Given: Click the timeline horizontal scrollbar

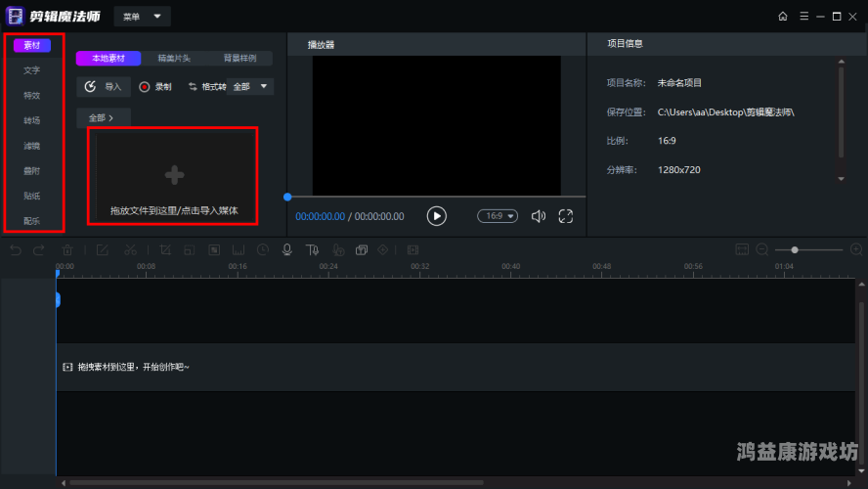Looking at the screenshot, I should tap(276, 483).
